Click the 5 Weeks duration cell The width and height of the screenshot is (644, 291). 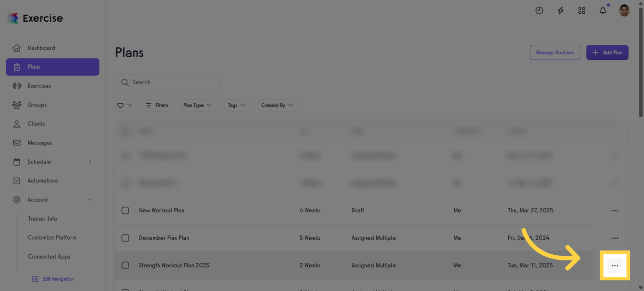tap(310, 238)
